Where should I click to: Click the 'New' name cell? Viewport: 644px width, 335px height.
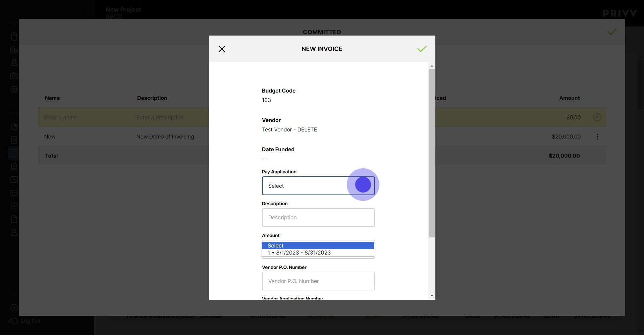tap(50, 137)
